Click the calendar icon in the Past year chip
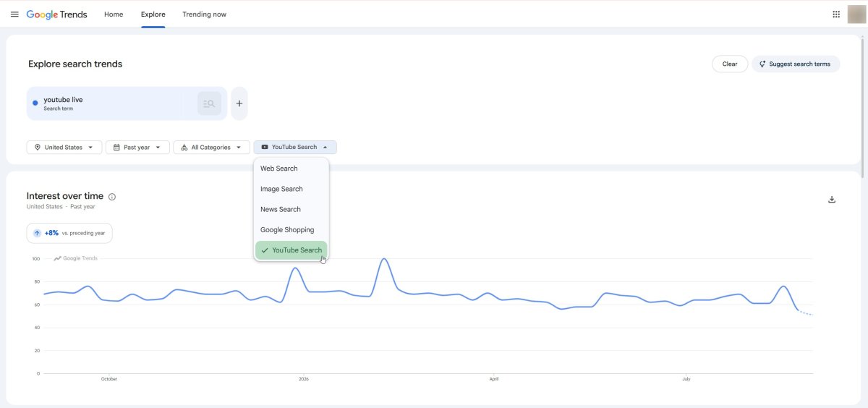The width and height of the screenshot is (868, 408). tap(116, 148)
